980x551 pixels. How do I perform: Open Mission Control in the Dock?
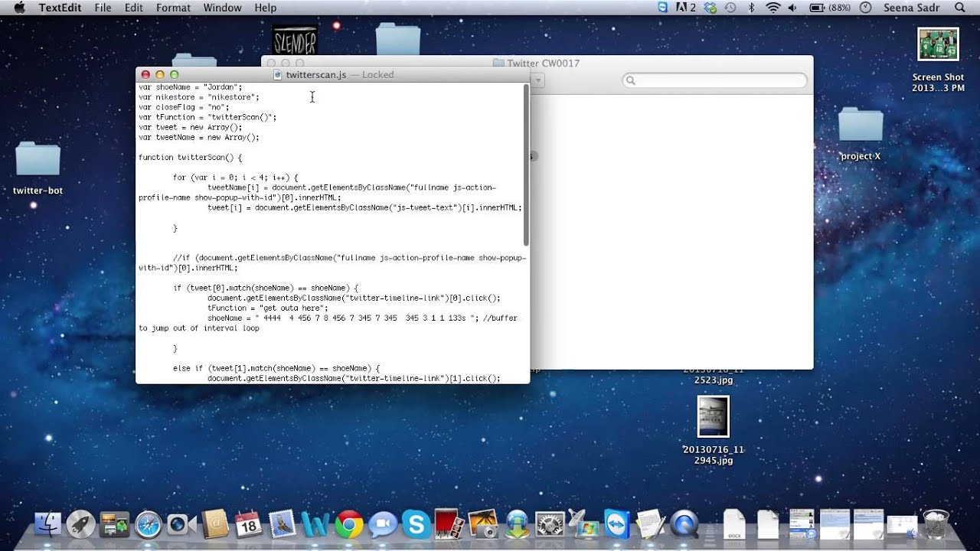(114, 524)
